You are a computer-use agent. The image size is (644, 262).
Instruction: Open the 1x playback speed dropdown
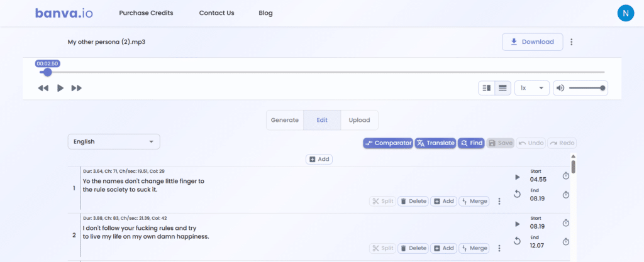click(x=532, y=88)
